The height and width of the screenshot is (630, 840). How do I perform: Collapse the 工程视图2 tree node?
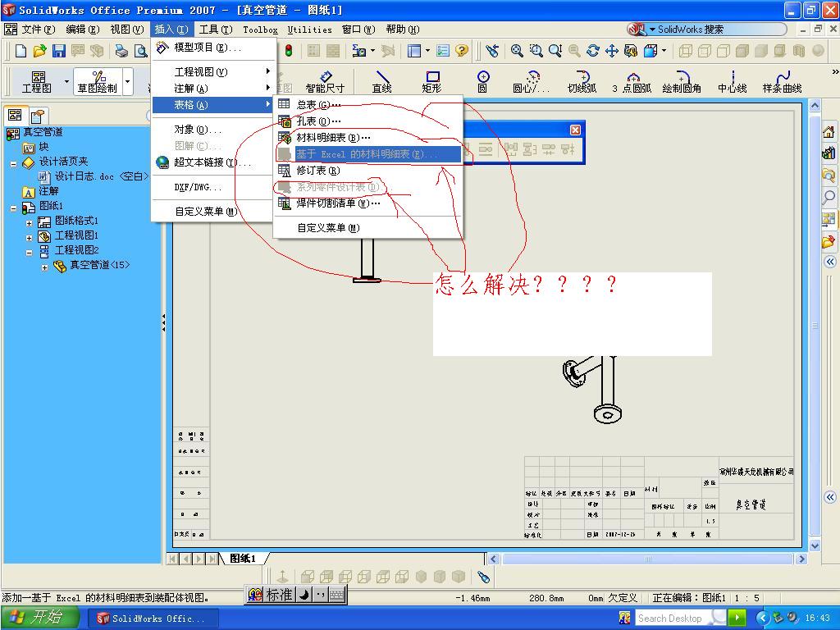click(x=30, y=253)
